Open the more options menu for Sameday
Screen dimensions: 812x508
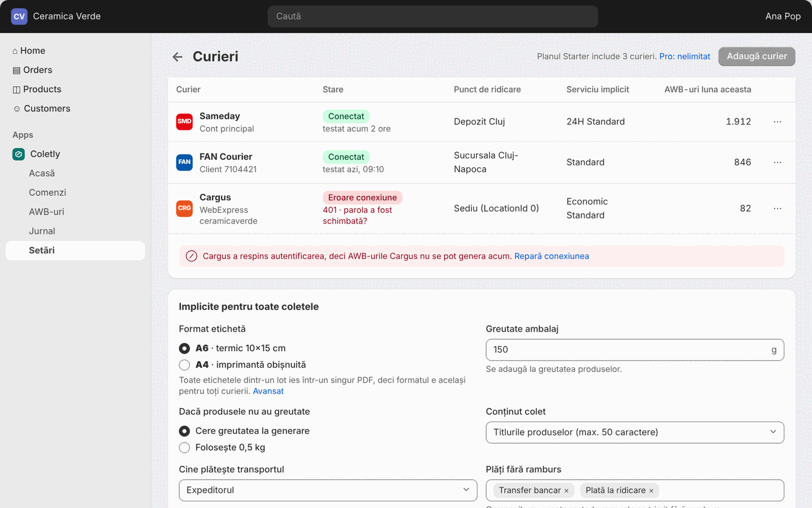tap(778, 122)
